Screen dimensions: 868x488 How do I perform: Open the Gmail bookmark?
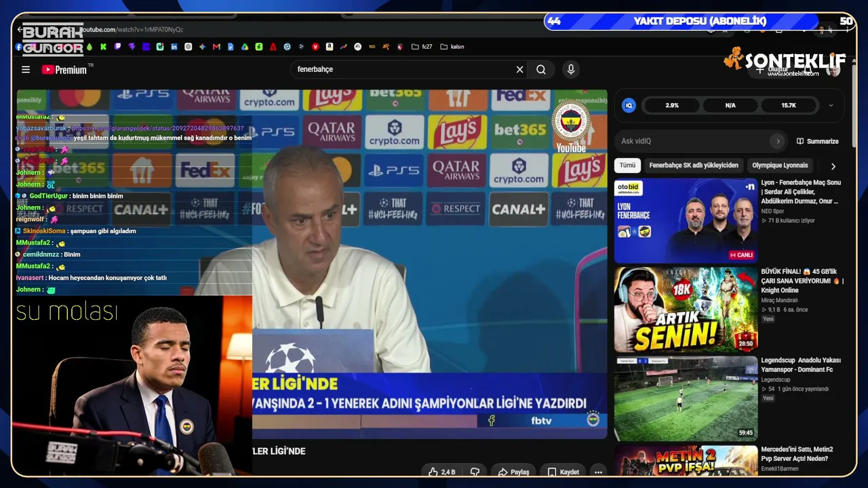click(x=216, y=47)
